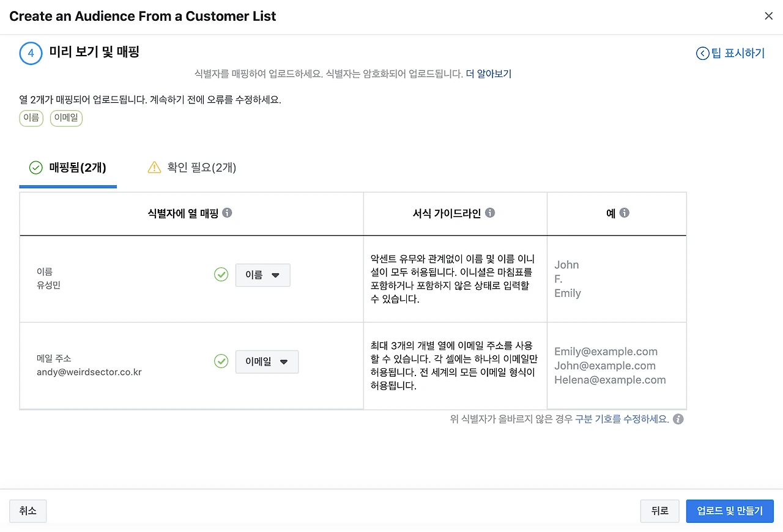The height and width of the screenshot is (532, 783).
Task: Open the 더 알아보기 link
Action: point(488,74)
